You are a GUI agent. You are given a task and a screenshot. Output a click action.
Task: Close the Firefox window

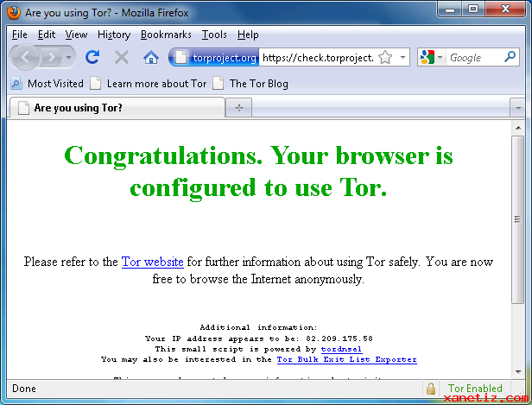(x=505, y=9)
